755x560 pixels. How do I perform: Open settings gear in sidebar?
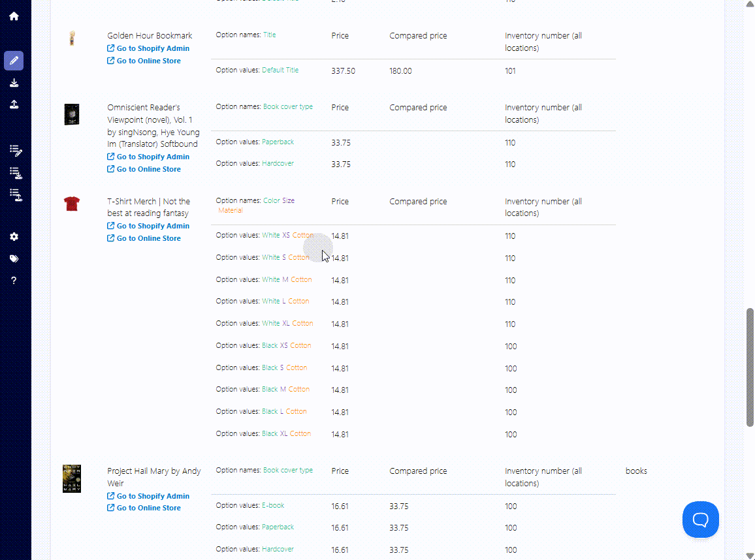(x=14, y=237)
